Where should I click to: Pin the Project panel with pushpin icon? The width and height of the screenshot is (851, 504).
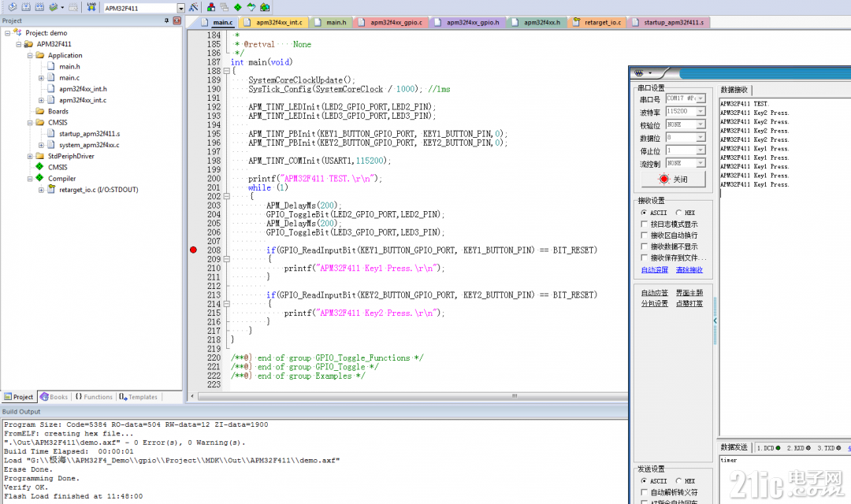[166, 20]
